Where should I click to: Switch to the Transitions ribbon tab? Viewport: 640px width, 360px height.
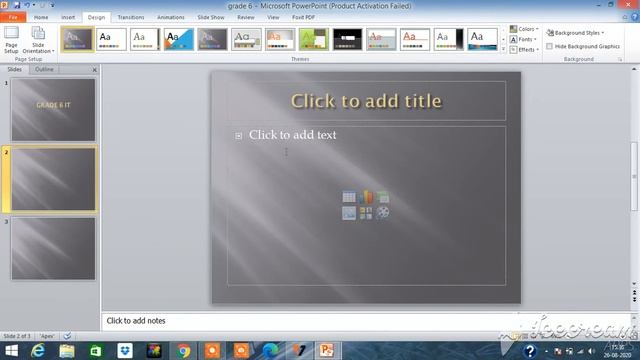131,17
